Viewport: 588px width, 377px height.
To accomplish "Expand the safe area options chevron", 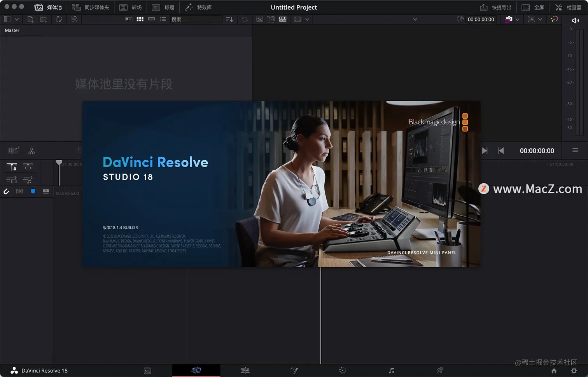I will click(307, 19).
